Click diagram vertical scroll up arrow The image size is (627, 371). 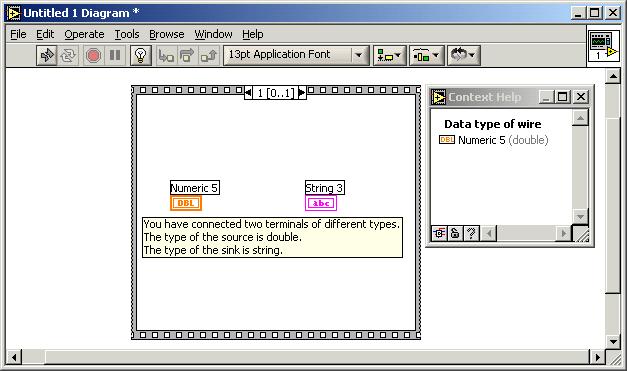613,76
